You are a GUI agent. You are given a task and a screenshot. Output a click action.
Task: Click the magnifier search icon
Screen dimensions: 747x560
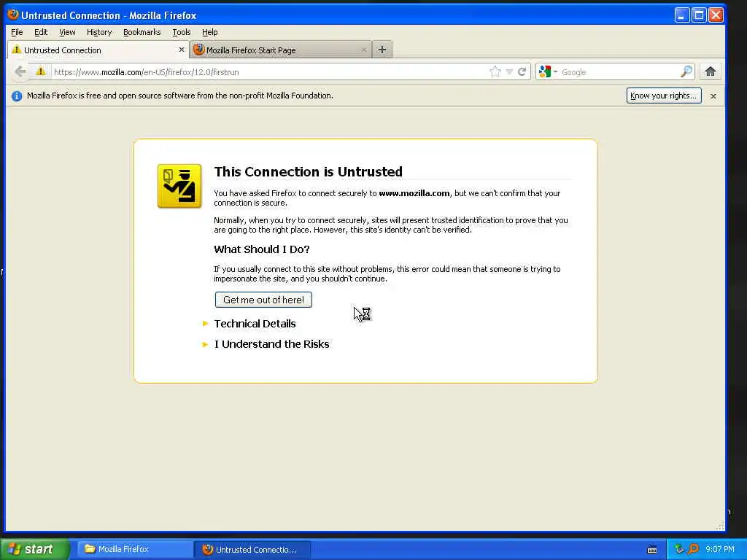tap(686, 72)
